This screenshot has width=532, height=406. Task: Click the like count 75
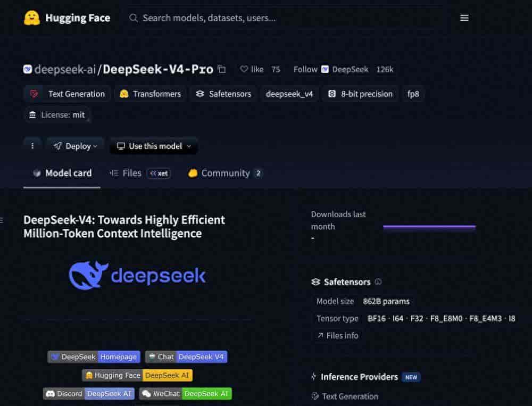tap(276, 69)
